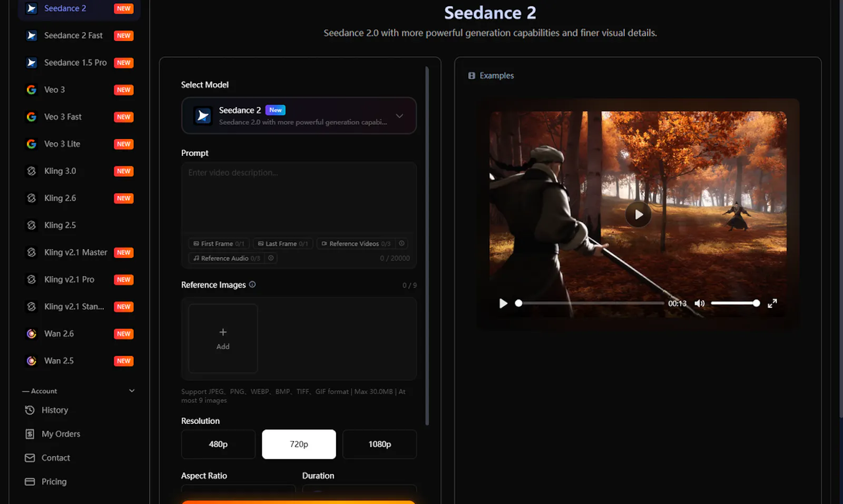Seek on the video progress bar
Image resolution: width=843 pixels, height=504 pixels.
tap(591, 303)
